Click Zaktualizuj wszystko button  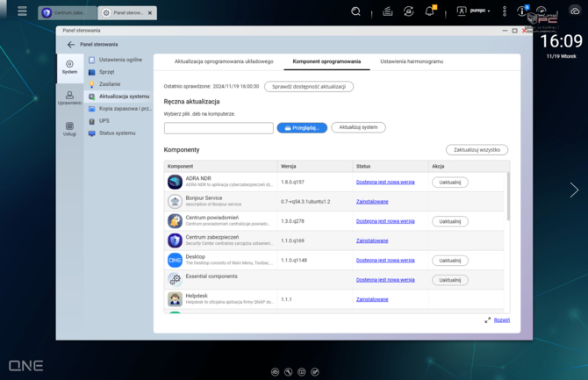point(477,150)
